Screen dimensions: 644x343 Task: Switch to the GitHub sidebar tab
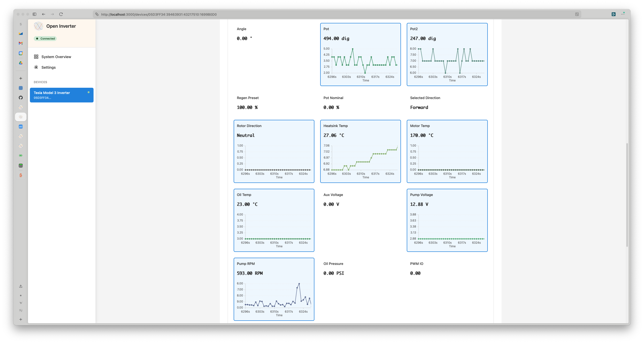pyautogui.click(x=21, y=98)
